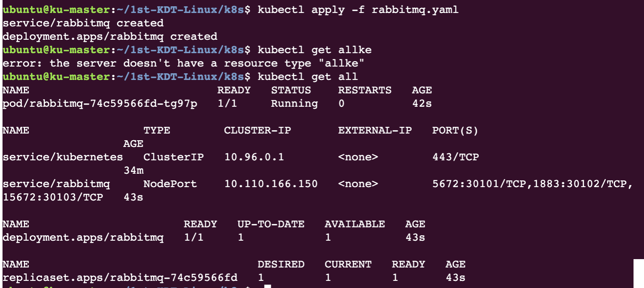
Task: Click the NodePort type value
Action: coord(170,184)
